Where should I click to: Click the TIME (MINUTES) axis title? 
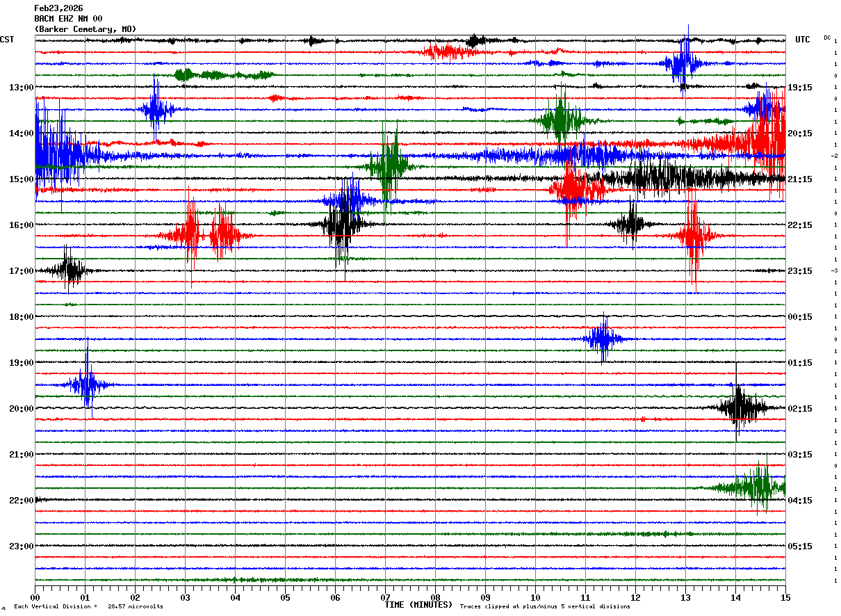[418, 605]
